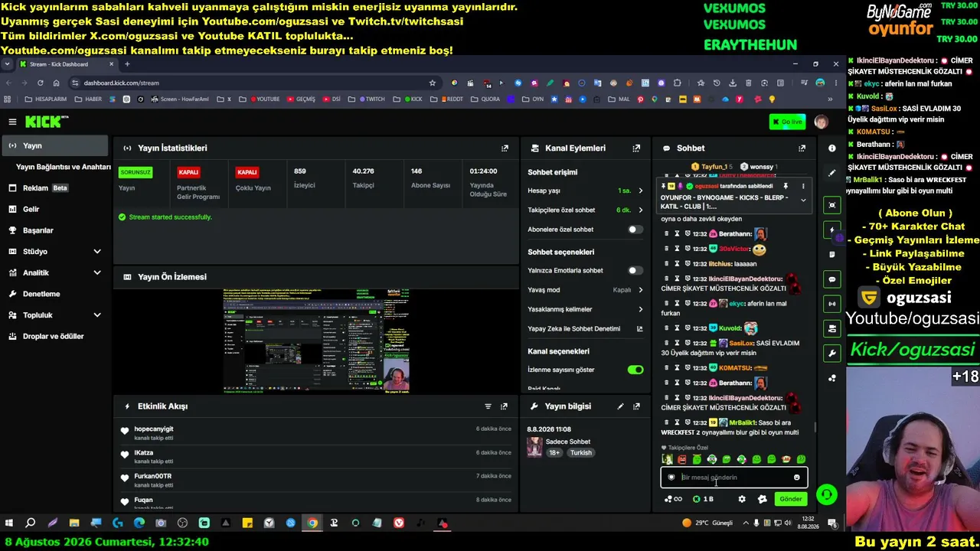The width and height of the screenshot is (980, 551).
Task: Switch to the Stream - Kick Dashboard tab
Action: tap(66, 64)
